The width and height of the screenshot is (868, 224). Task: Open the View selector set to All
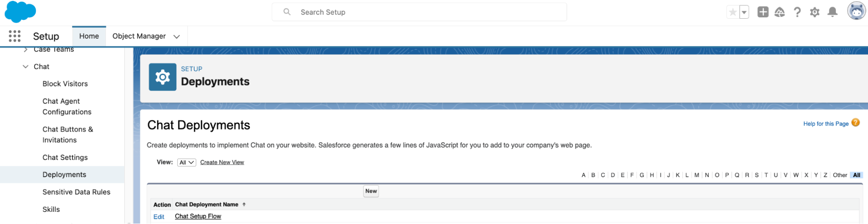[x=187, y=162]
